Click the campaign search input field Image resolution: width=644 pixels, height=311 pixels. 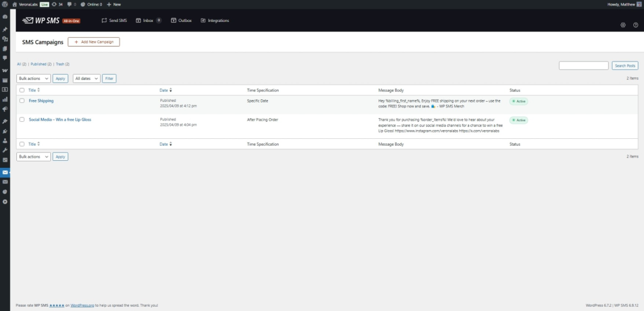[x=584, y=65]
